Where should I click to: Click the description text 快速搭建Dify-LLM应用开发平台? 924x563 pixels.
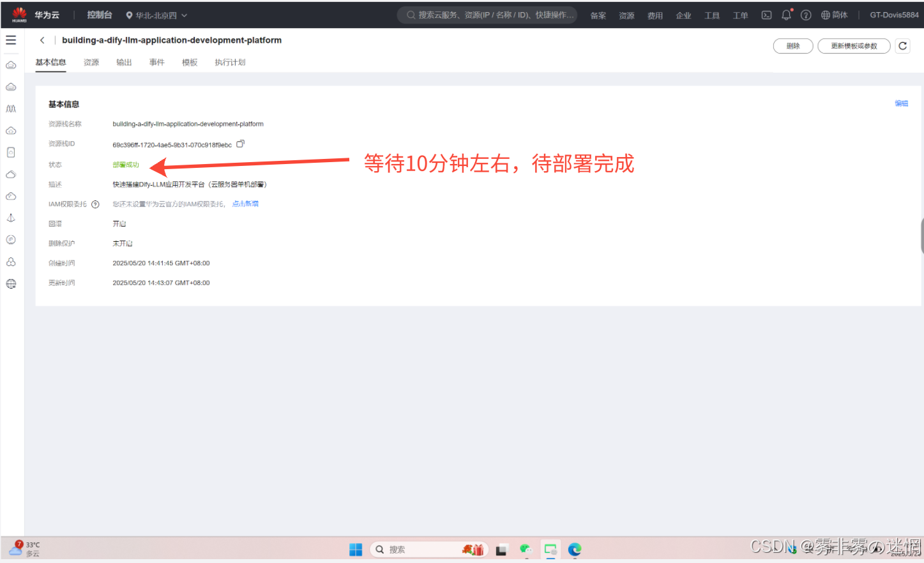pos(190,184)
